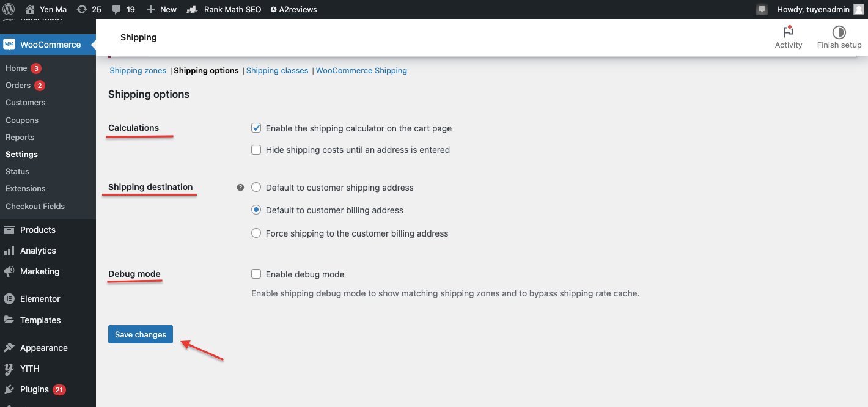Select Force shipping to customer billing address
The width and height of the screenshot is (868, 407).
pos(256,233)
